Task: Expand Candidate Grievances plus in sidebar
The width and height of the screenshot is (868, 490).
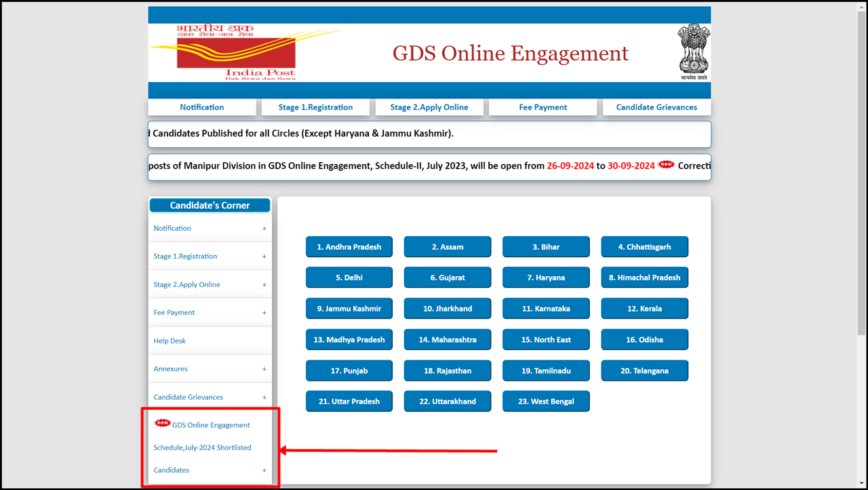Action: coord(264,398)
